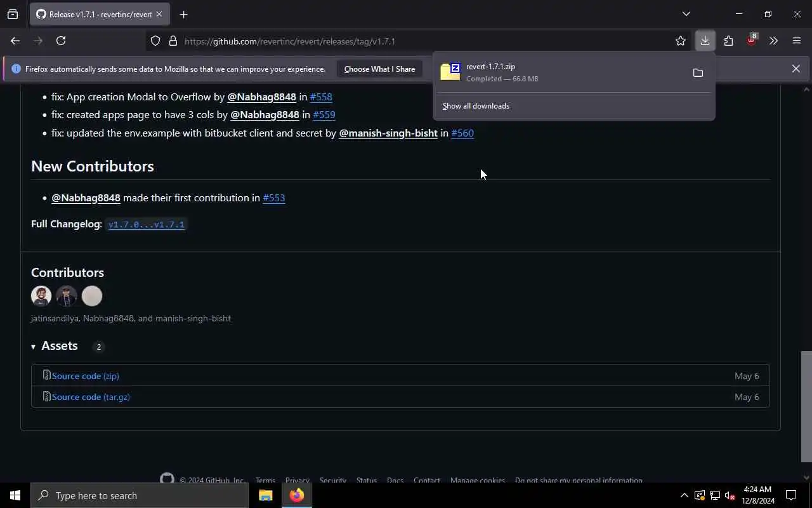
Task: Bookmark this page with star icon
Action: [681, 41]
